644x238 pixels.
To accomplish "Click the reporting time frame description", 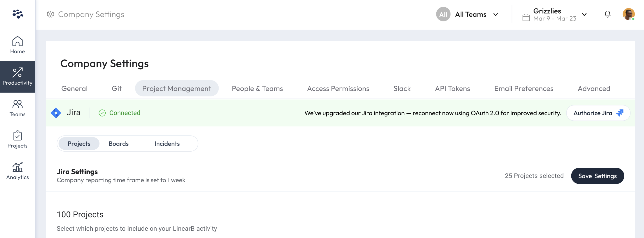I will (121, 180).
